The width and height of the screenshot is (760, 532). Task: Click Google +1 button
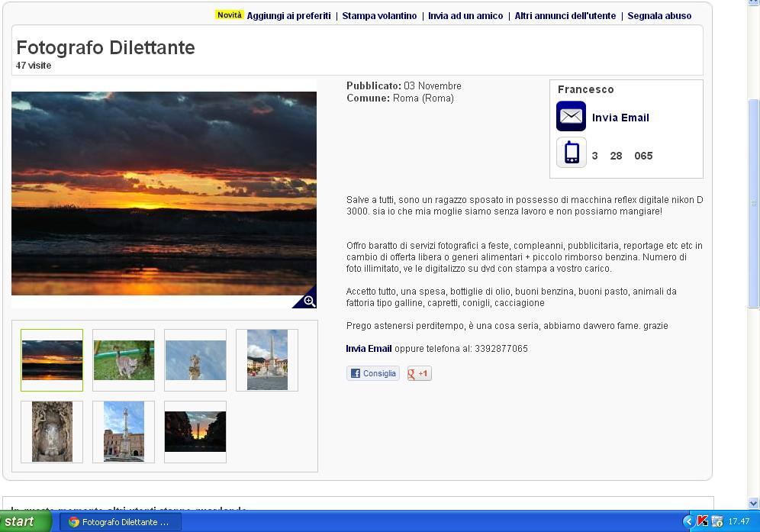coord(419,373)
